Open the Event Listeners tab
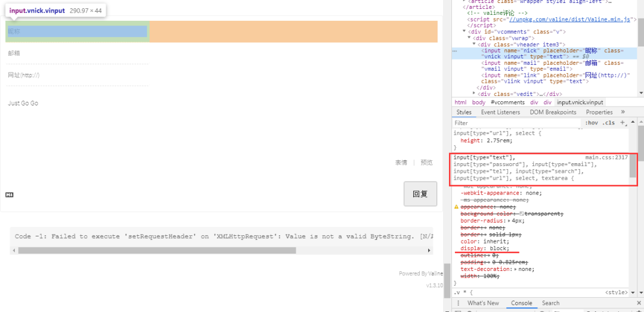 [500, 112]
